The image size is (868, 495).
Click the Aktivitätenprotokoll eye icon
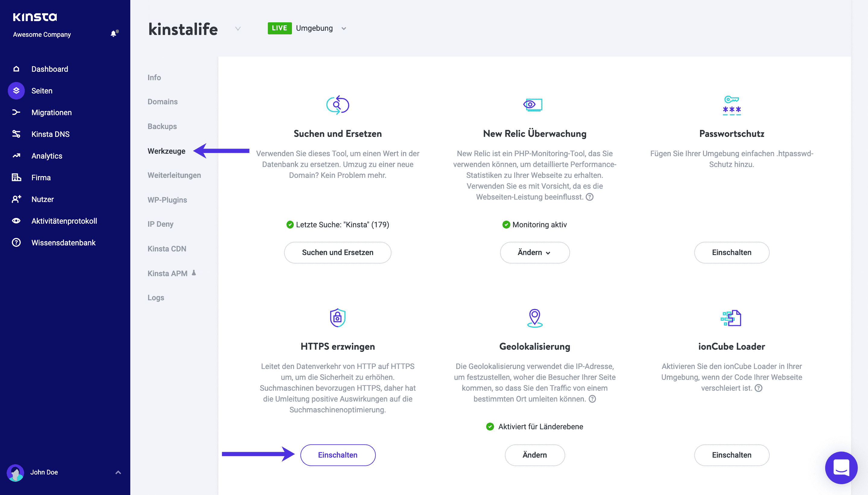16,221
